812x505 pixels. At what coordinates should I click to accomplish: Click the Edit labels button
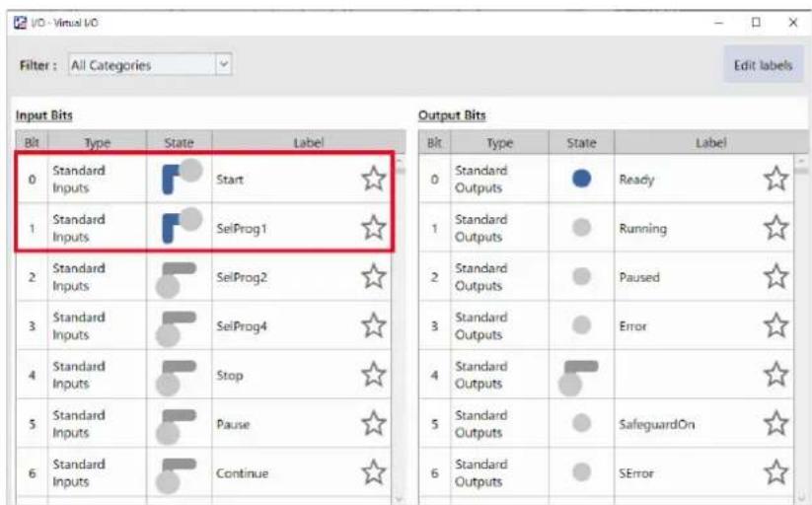(x=763, y=65)
